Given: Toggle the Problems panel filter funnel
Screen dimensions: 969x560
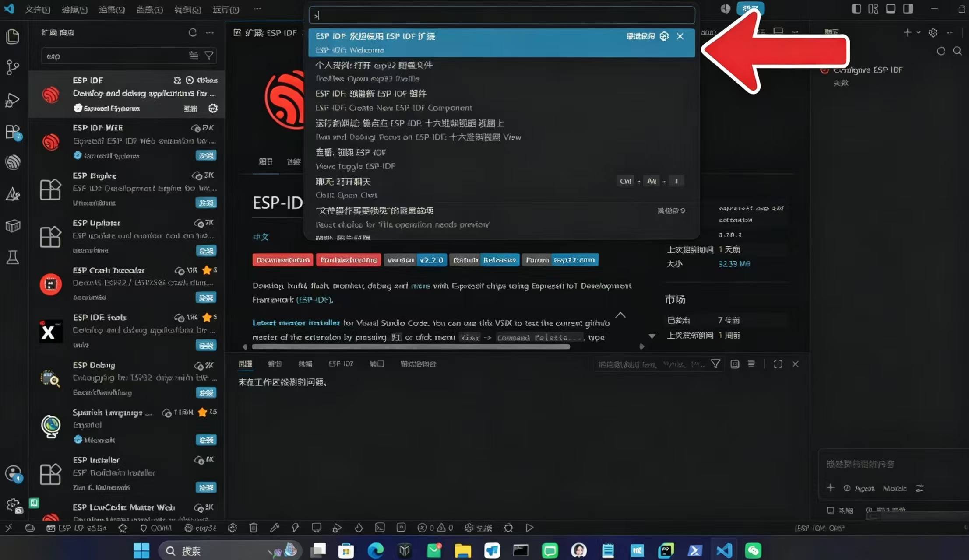Looking at the screenshot, I should tap(716, 364).
